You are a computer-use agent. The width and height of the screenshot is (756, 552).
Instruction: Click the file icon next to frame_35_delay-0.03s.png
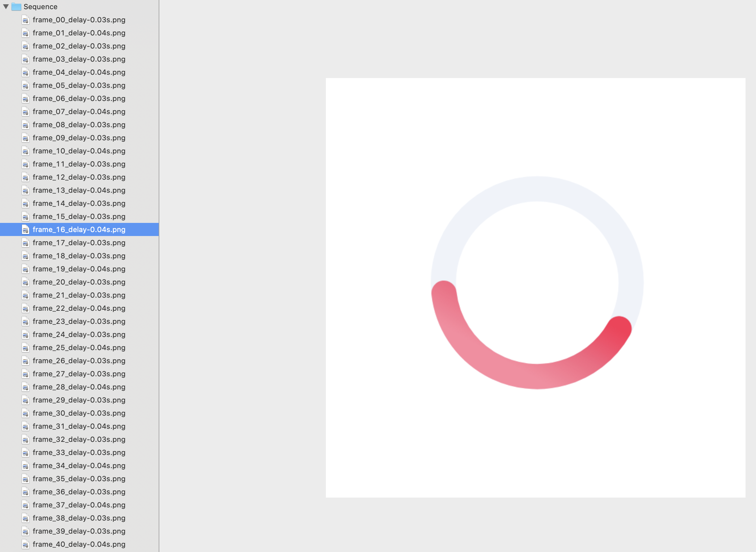tap(25, 479)
